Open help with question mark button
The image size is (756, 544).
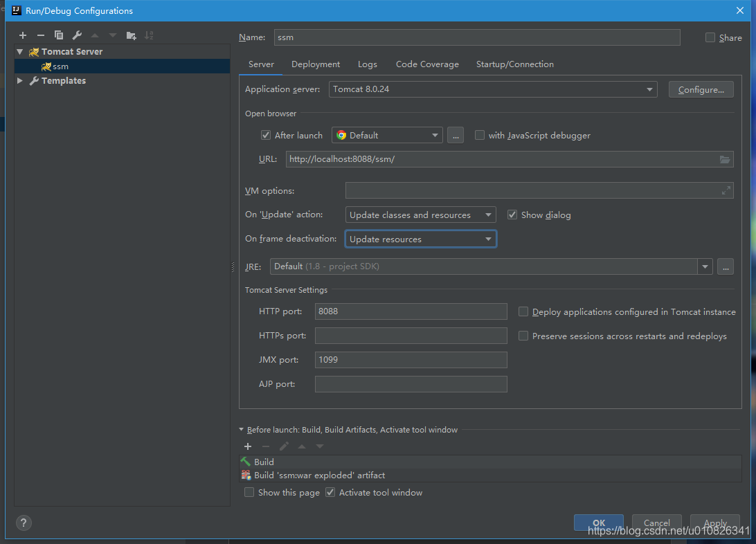[x=24, y=523]
